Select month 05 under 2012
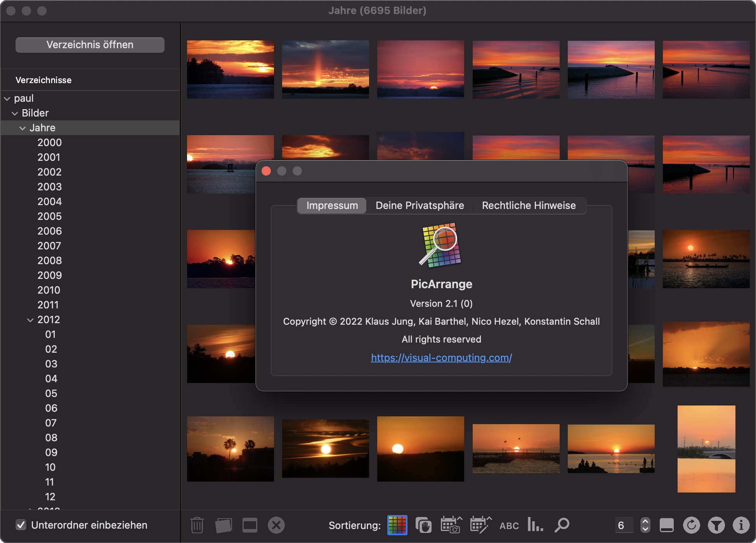The height and width of the screenshot is (543, 756). coord(51,393)
